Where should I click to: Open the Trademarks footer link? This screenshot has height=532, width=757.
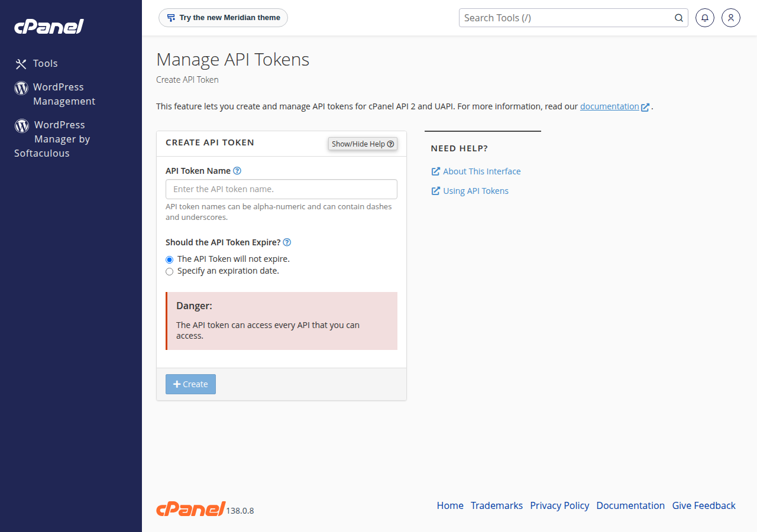click(x=497, y=505)
